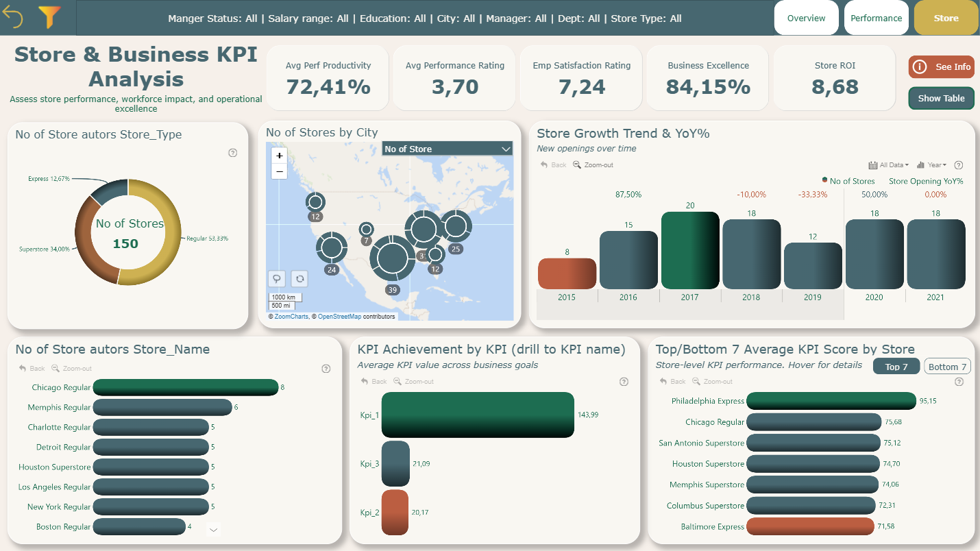Click the Store ROI KPI card
The width and height of the screenshot is (980, 551).
835,78
